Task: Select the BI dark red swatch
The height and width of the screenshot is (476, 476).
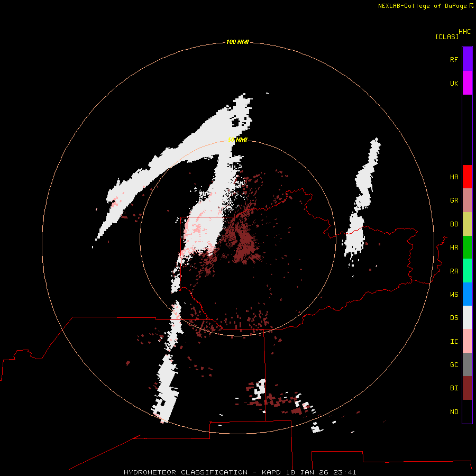Action: point(467,388)
